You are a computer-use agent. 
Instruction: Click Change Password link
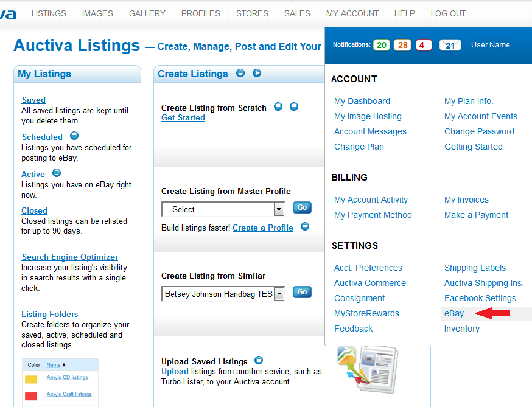479,131
